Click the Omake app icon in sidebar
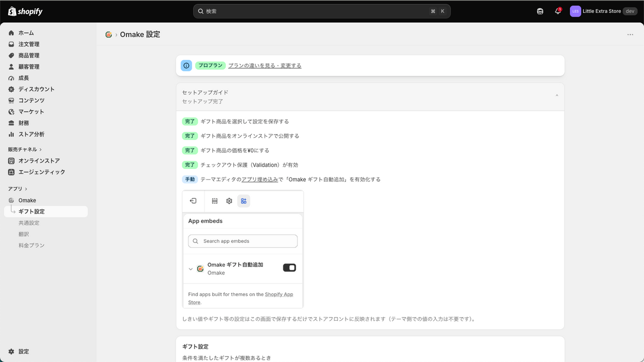Screen dimensions: 644x362 (x=11, y=200)
